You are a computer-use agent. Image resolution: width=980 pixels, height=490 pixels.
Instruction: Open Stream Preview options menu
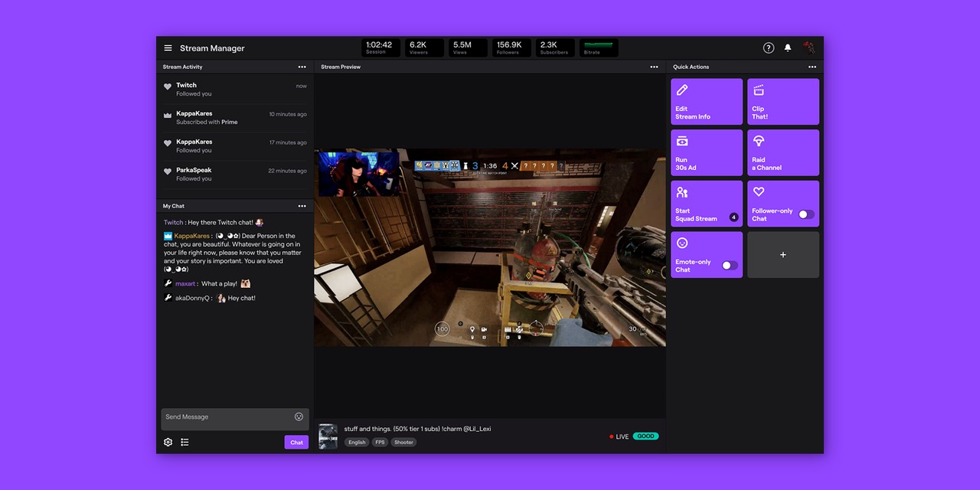pos(654,67)
